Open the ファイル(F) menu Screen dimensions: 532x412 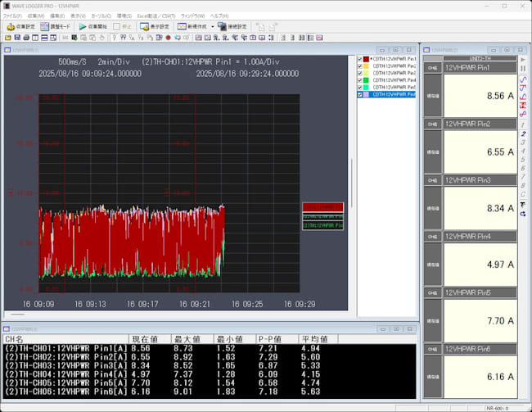(13, 16)
